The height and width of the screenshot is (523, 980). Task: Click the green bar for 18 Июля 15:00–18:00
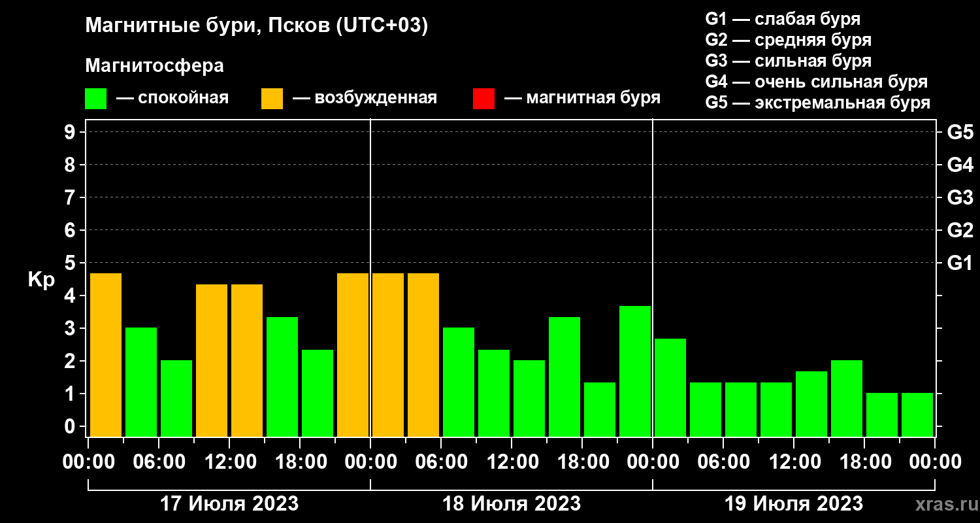tap(564, 377)
